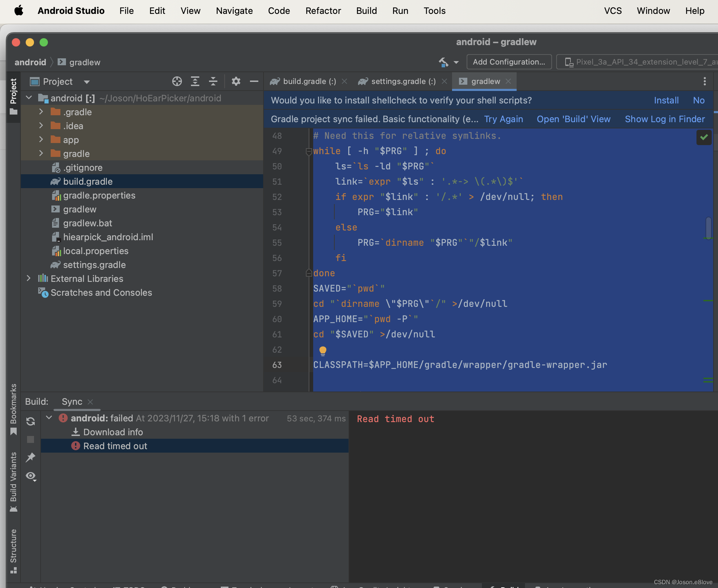Click the add file icon in Project panel
The image size is (718, 588).
click(176, 82)
